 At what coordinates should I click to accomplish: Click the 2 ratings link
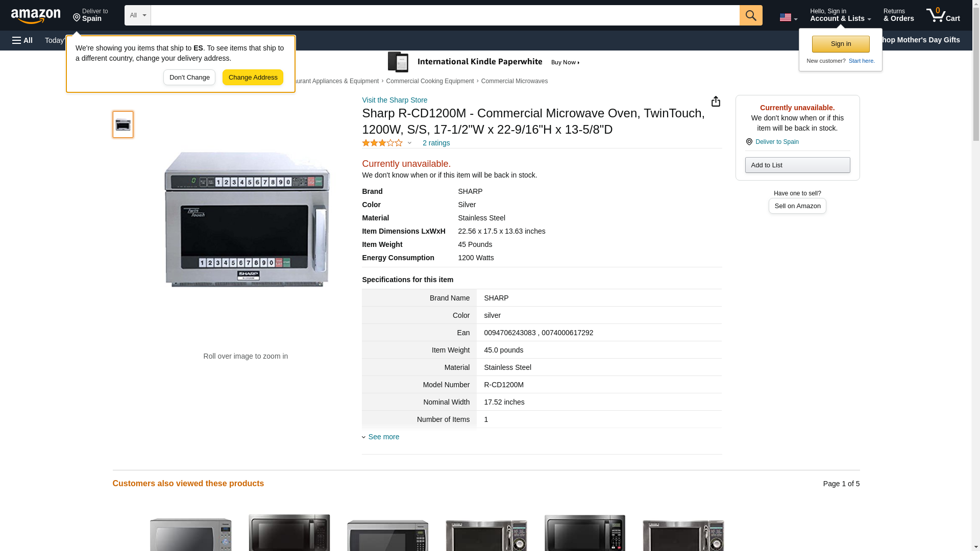(436, 143)
